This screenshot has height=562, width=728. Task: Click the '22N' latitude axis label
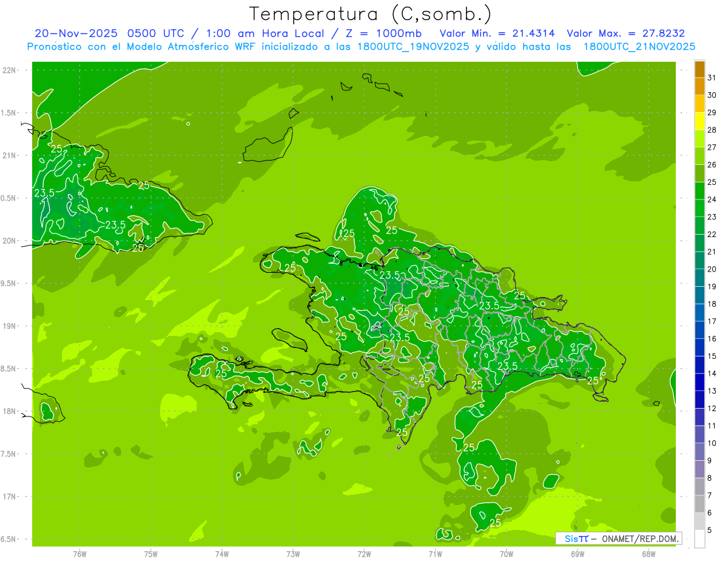(x=9, y=70)
